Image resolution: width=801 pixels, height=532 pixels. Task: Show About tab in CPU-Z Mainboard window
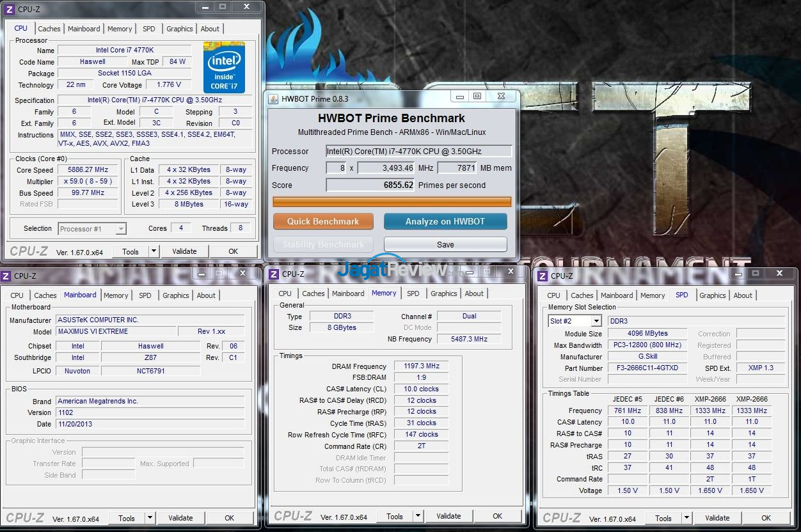(x=206, y=295)
